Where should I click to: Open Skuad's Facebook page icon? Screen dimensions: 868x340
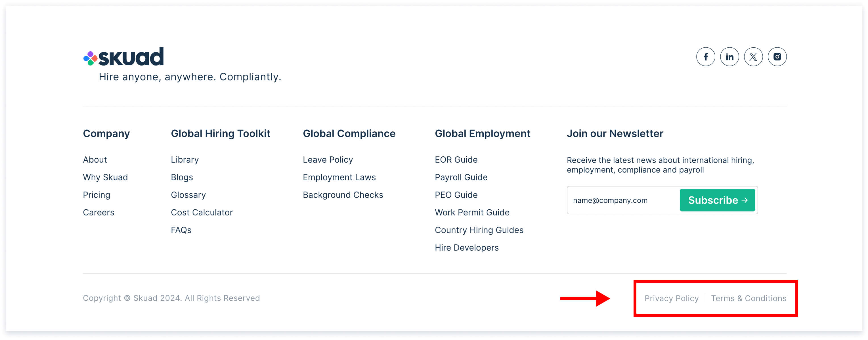(705, 56)
